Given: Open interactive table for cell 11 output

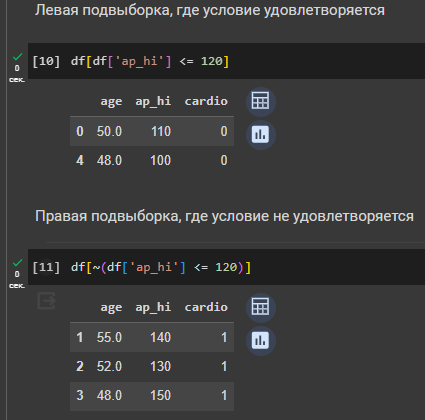Looking at the screenshot, I should (x=261, y=307).
